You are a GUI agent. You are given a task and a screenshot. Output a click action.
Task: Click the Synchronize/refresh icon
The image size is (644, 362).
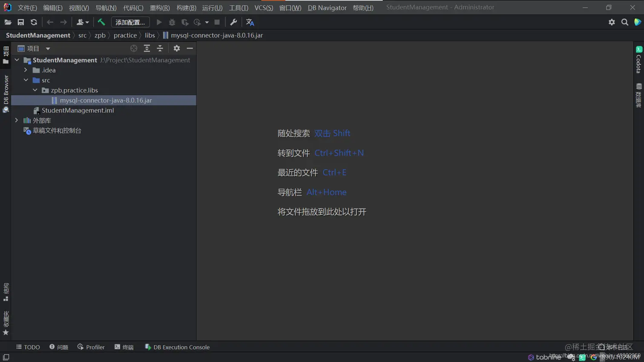[34, 22]
